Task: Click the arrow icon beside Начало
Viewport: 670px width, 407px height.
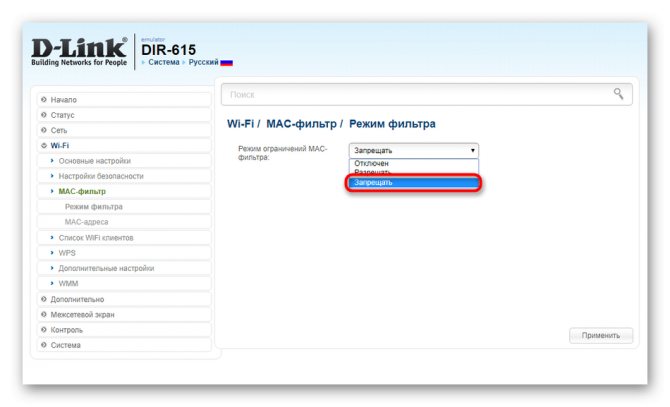Action: (44, 100)
